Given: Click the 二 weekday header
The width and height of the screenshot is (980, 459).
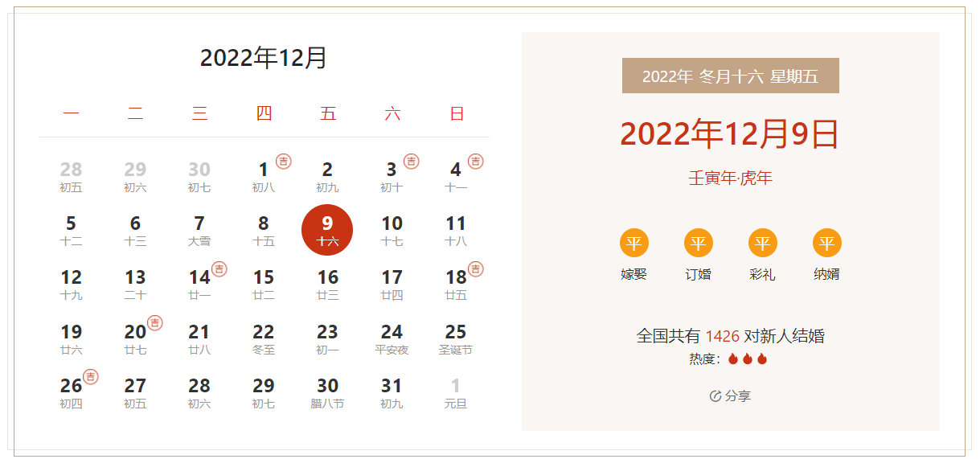Looking at the screenshot, I should pos(135,113).
